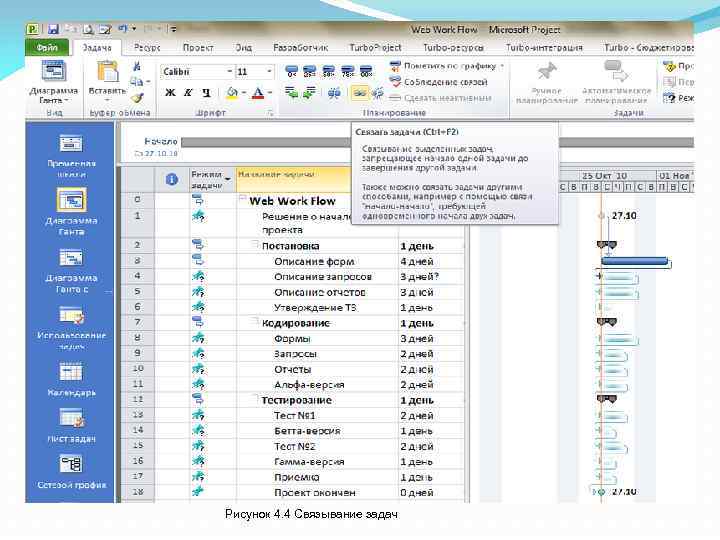720x540 pixels.
Task: Select the Утверждение ТЗ task name
Action: coord(315,308)
